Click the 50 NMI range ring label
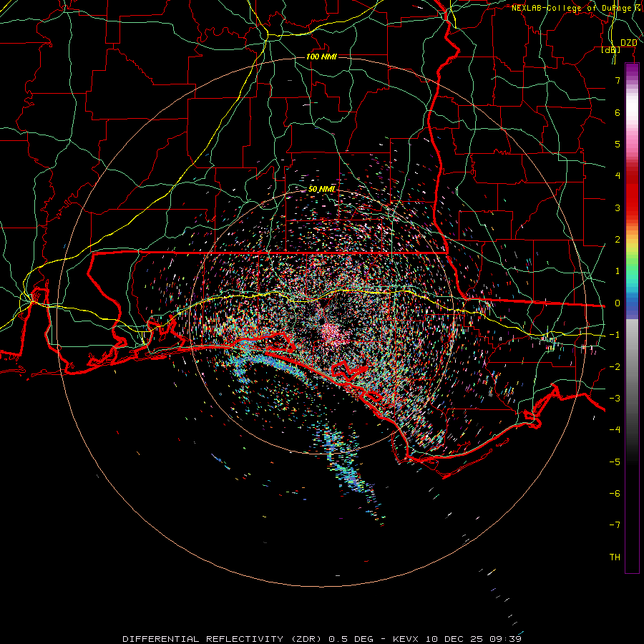Screen dimensions: 644x644 point(321,189)
